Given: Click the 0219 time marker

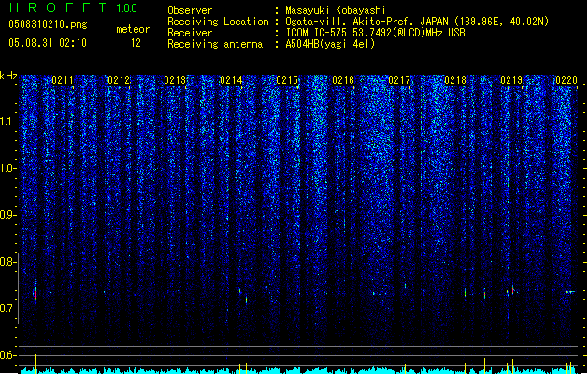Looking at the screenshot, I should pos(511,80).
